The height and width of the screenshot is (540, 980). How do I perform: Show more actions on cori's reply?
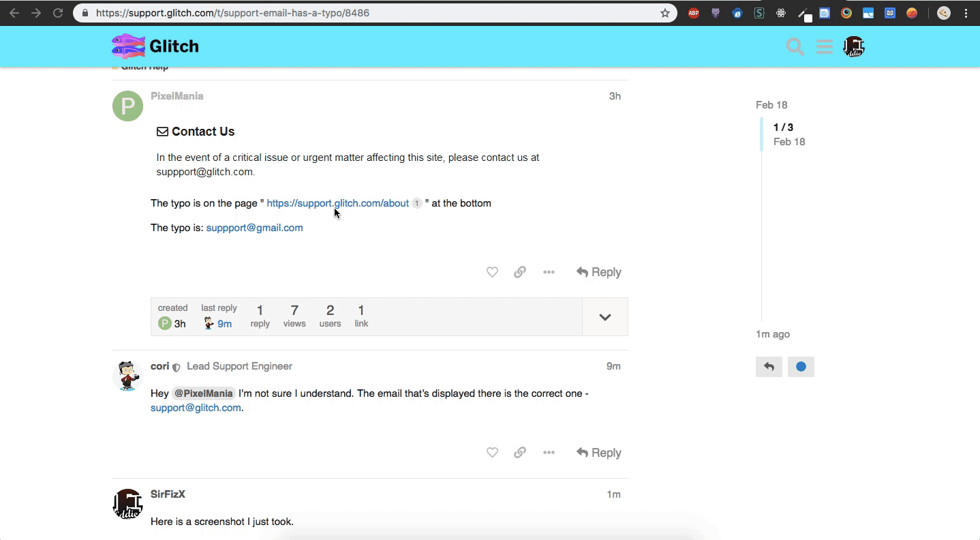pos(549,453)
